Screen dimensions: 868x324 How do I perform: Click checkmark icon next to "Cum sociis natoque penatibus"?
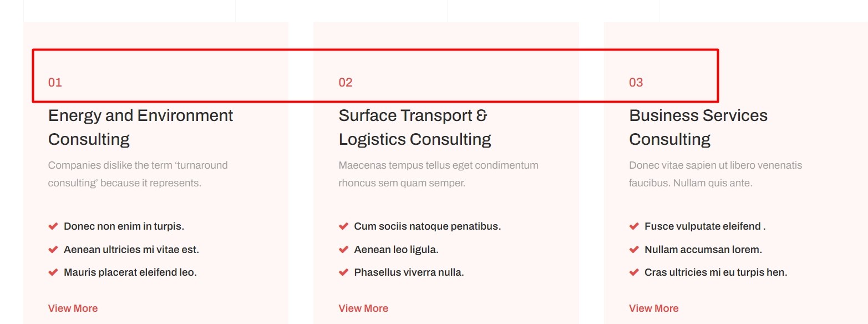point(343,226)
